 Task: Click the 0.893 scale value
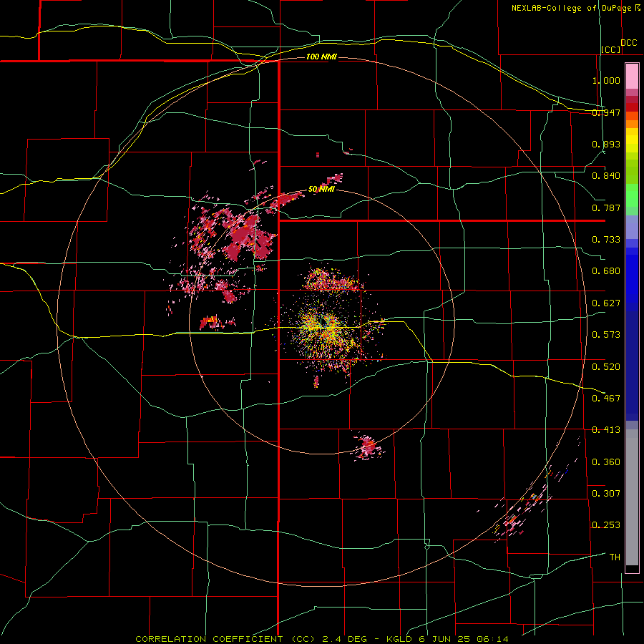[x=606, y=144]
